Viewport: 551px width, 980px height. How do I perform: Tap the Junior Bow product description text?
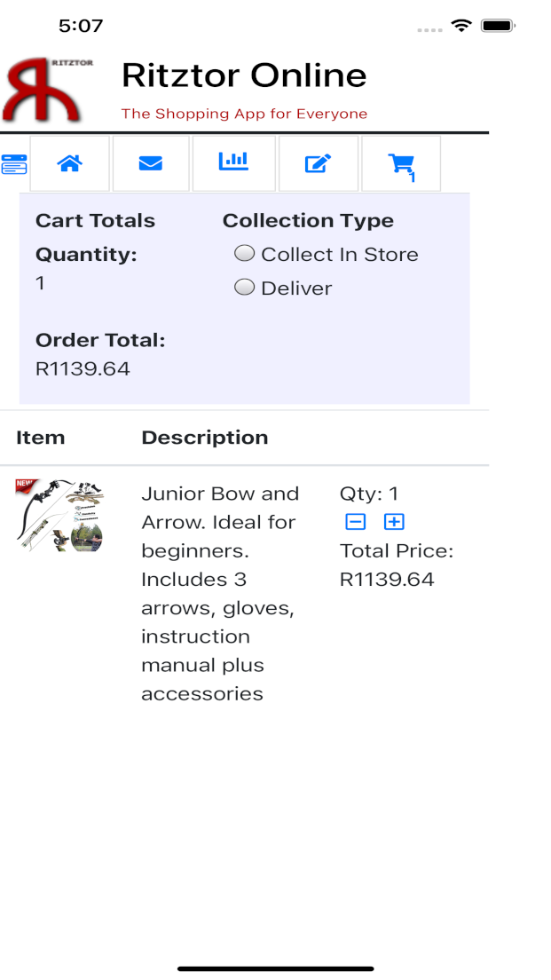(x=220, y=593)
